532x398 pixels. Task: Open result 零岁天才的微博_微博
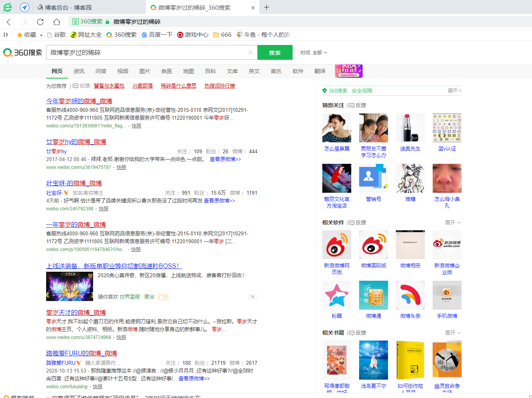(76, 312)
